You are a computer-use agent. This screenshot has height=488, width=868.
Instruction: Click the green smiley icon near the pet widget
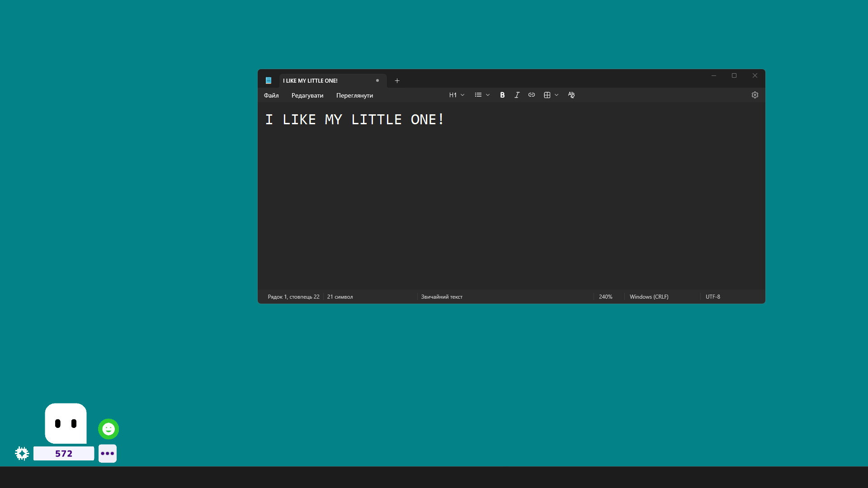[x=108, y=428]
